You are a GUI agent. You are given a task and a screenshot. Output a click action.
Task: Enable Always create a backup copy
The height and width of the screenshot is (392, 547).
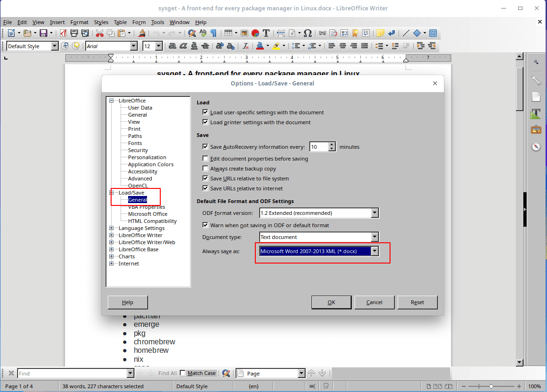coord(206,168)
